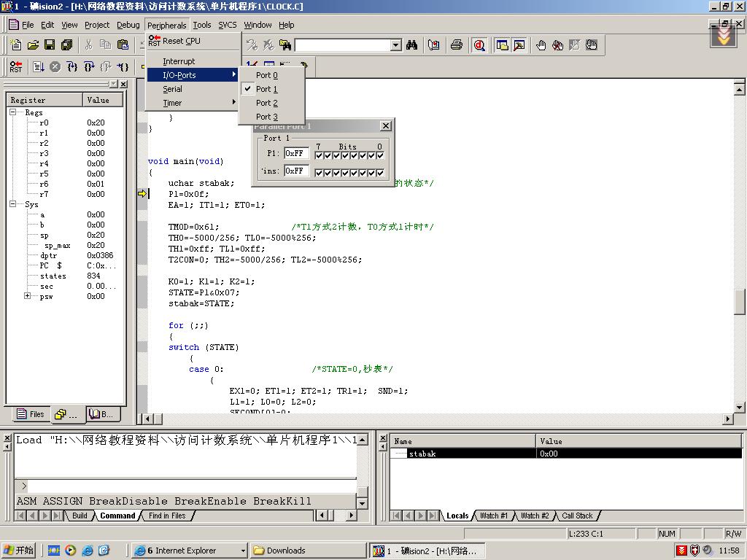Select Interrupt in the Peripherals menu
Image resolution: width=747 pixels, height=560 pixels.
(x=193, y=61)
